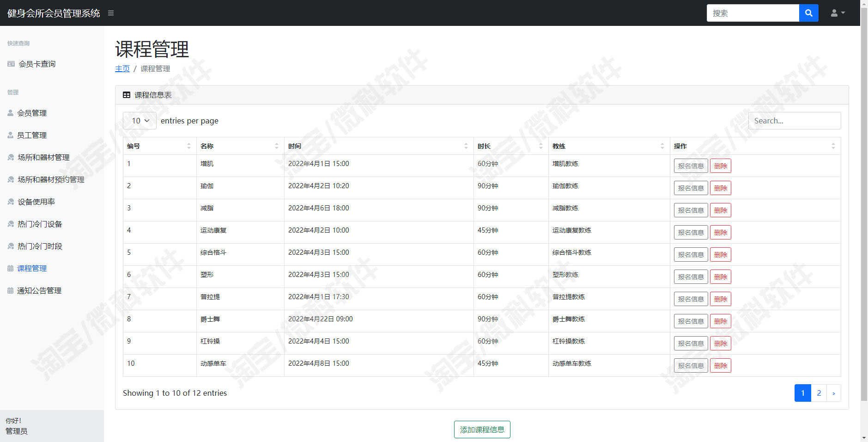
Task: Click the 健身会所会员管理系统 title
Action: click(54, 13)
